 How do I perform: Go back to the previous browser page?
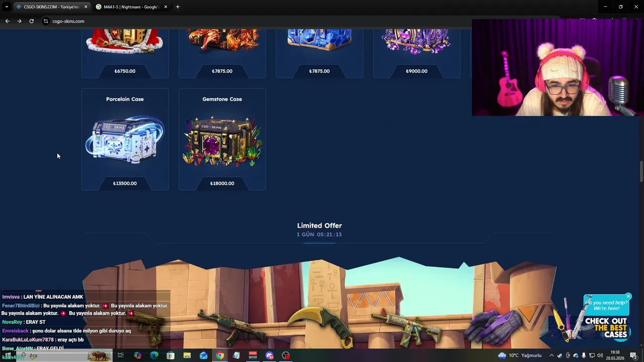[x=7, y=21]
